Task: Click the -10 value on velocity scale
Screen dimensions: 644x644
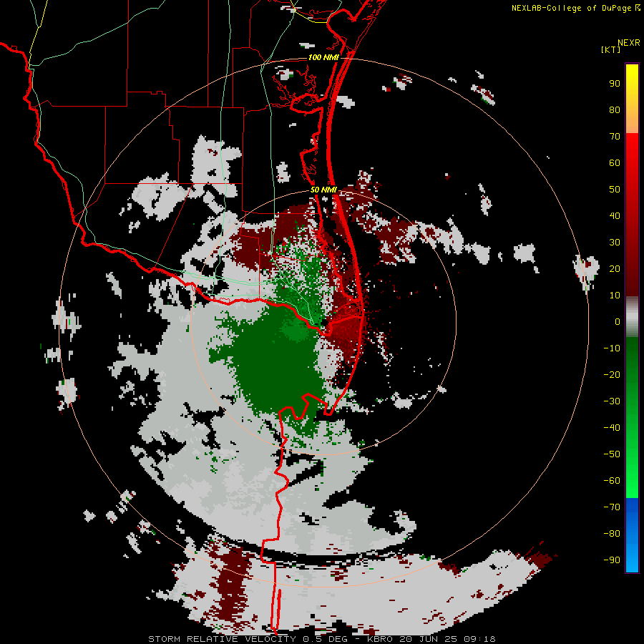Action: point(612,348)
